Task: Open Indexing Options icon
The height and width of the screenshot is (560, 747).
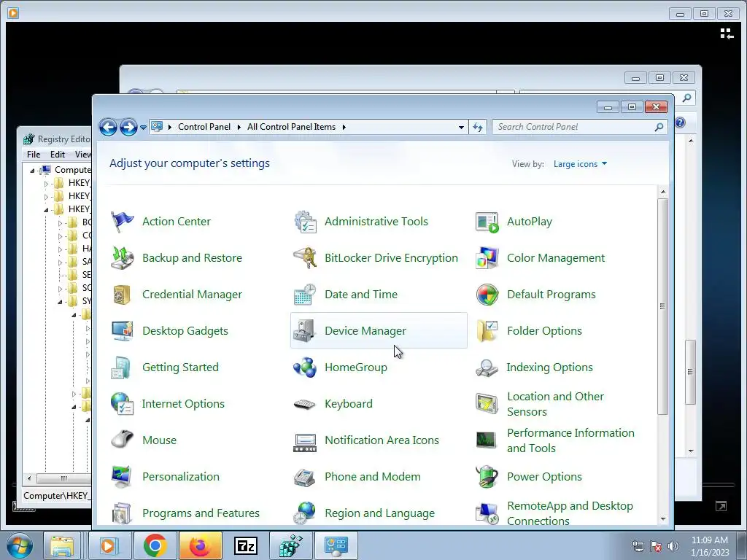Action: click(x=487, y=367)
